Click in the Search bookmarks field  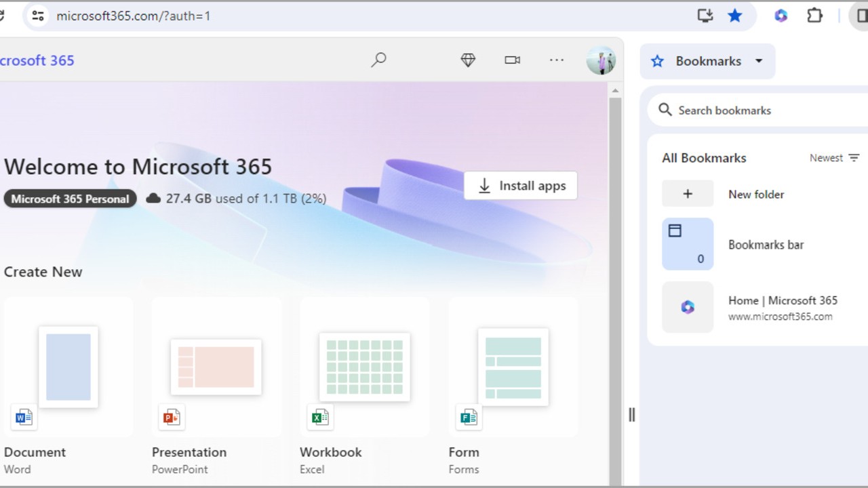click(x=759, y=110)
